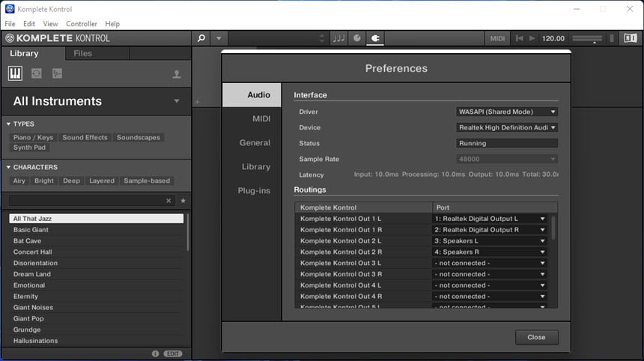The image size is (644, 361).
Task: Open the Controller menu
Action: click(82, 24)
